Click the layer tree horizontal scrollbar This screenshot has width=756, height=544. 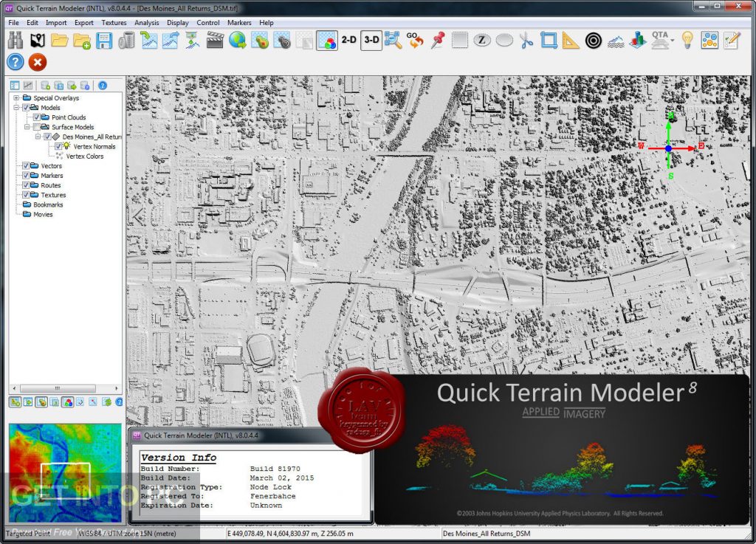pyautogui.click(x=58, y=388)
